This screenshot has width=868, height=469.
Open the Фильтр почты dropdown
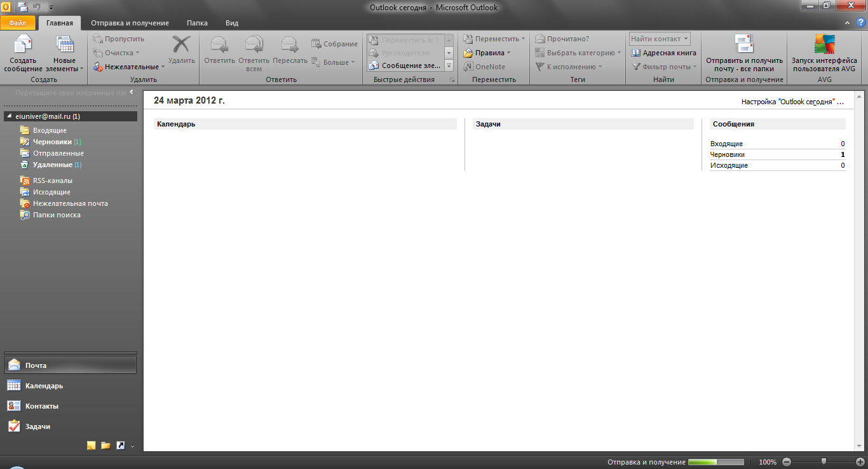(663, 67)
